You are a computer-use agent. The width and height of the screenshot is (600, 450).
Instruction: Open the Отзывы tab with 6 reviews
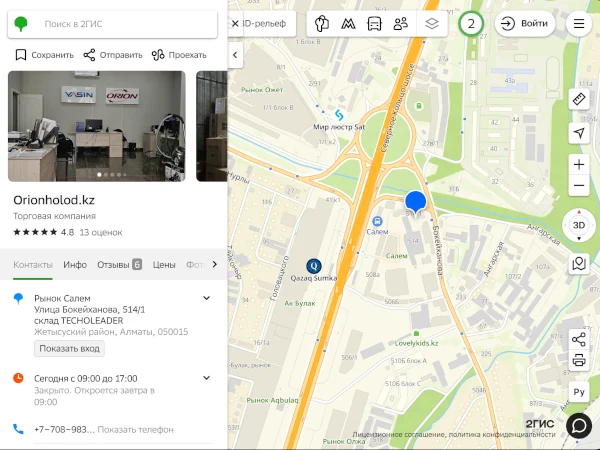pyautogui.click(x=119, y=265)
